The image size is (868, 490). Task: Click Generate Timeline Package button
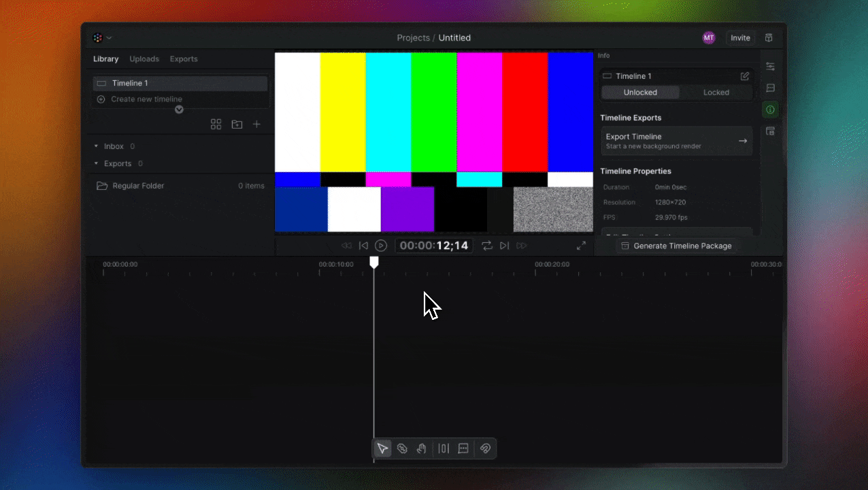point(676,246)
